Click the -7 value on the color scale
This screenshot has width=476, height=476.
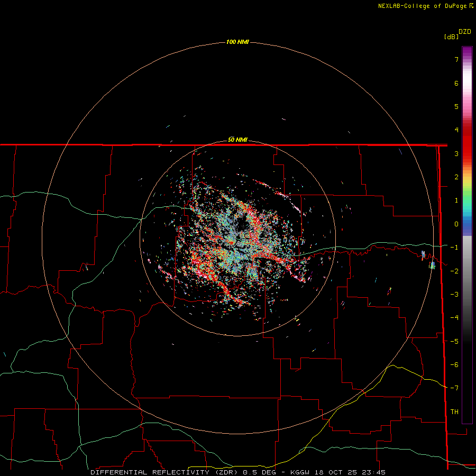click(x=454, y=388)
